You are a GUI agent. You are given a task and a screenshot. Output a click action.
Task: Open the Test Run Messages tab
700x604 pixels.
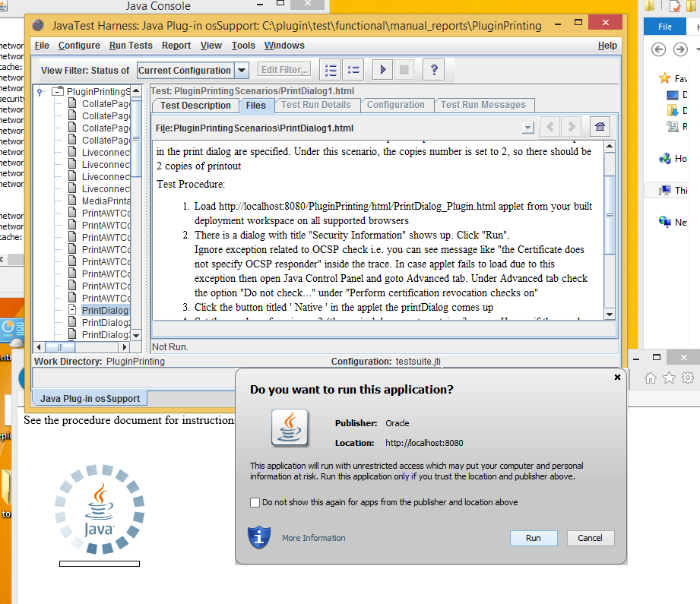[x=483, y=105]
